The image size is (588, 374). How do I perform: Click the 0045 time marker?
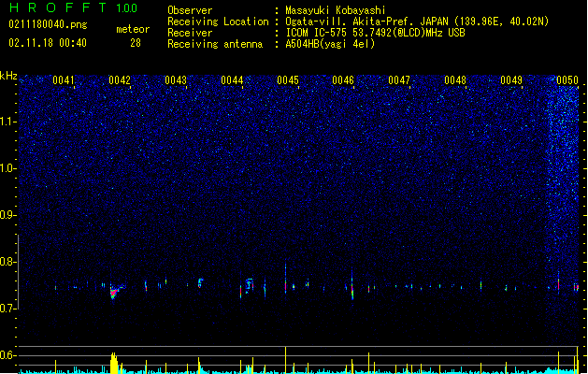(288, 80)
